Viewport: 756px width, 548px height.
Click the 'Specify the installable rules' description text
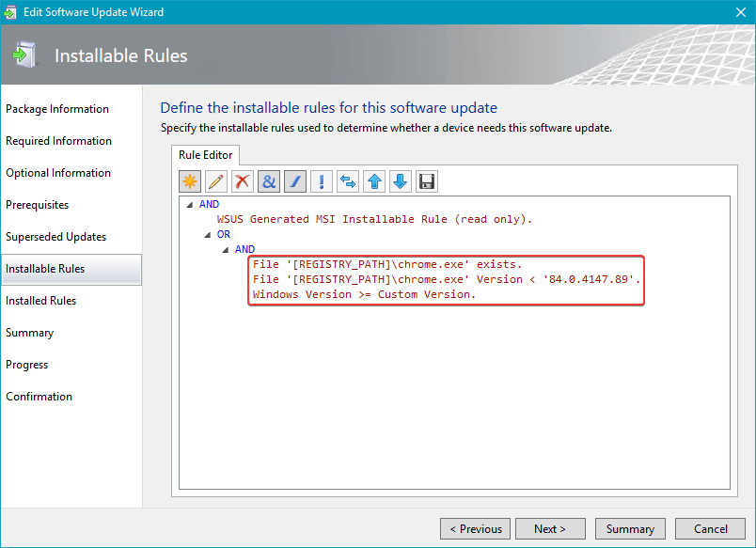pos(386,128)
